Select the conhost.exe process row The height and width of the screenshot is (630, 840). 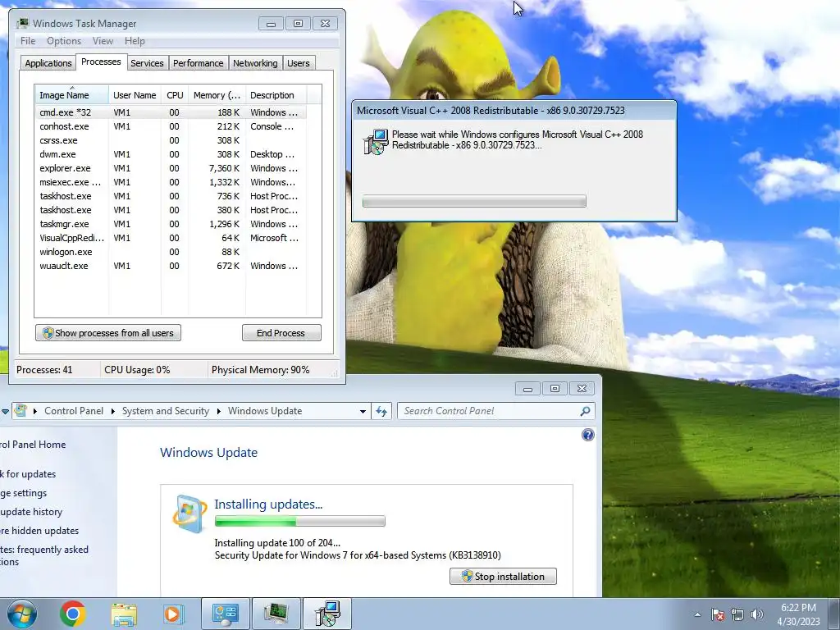tap(171, 126)
